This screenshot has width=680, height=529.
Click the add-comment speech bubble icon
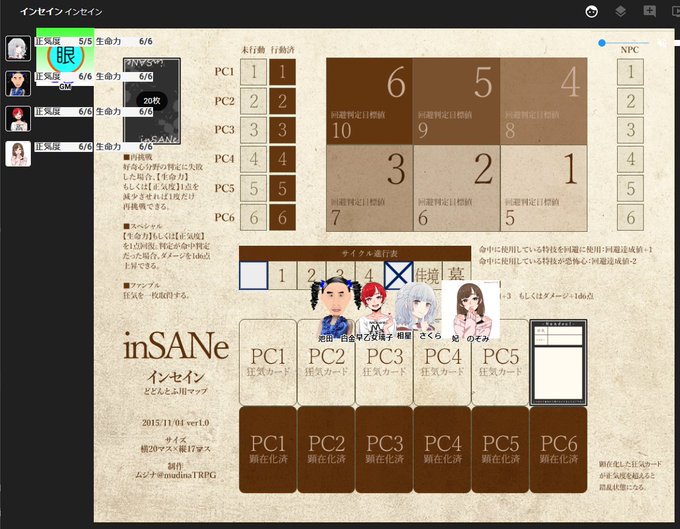649,12
